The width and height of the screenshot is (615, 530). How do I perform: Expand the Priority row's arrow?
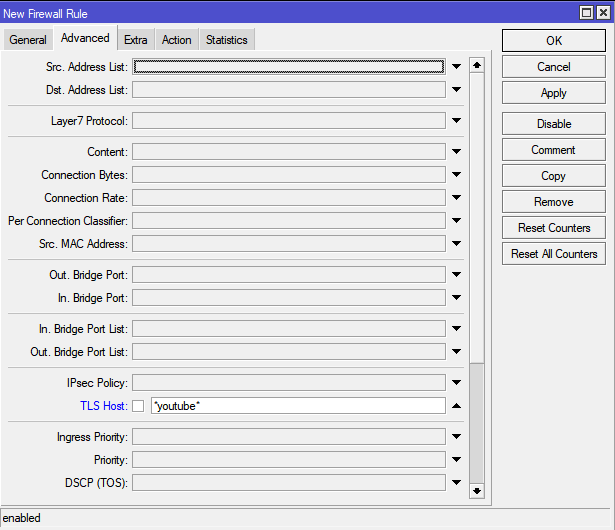point(456,459)
